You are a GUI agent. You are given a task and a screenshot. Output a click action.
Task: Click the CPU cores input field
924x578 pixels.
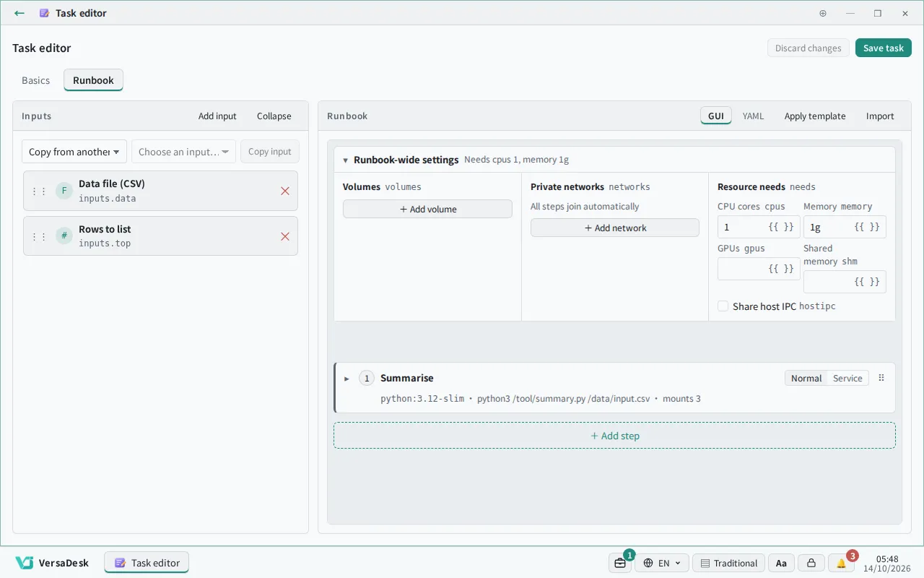(759, 227)
